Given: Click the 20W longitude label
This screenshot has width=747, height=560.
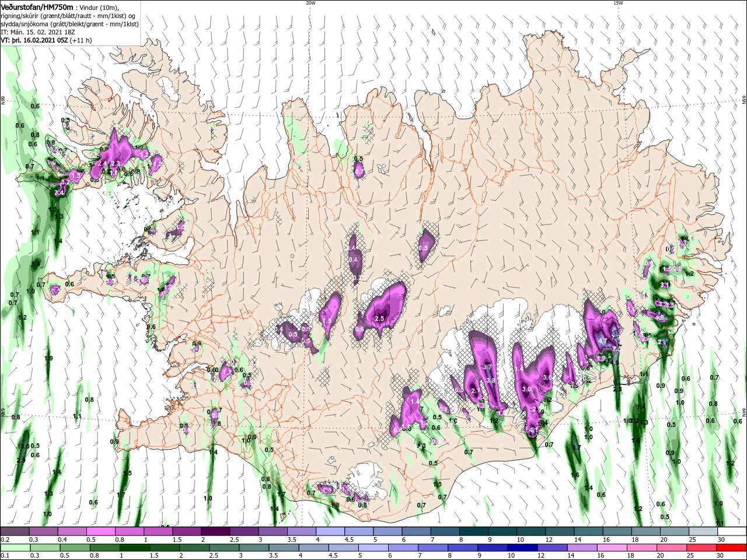Looking at the screenshot, I should pyautogui.click(x=310, y=3).
